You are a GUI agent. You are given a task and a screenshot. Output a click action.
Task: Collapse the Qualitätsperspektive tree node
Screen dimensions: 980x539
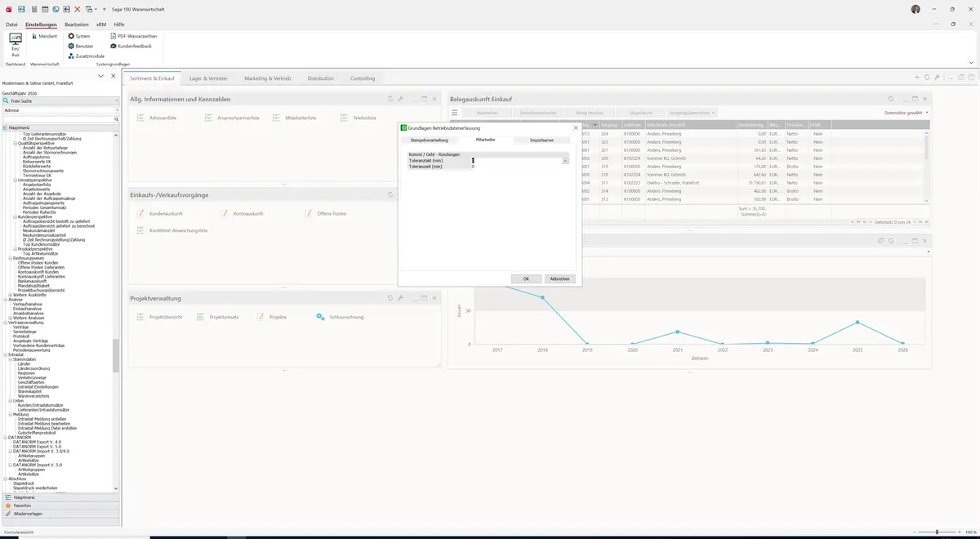click(x=16, y=143)
